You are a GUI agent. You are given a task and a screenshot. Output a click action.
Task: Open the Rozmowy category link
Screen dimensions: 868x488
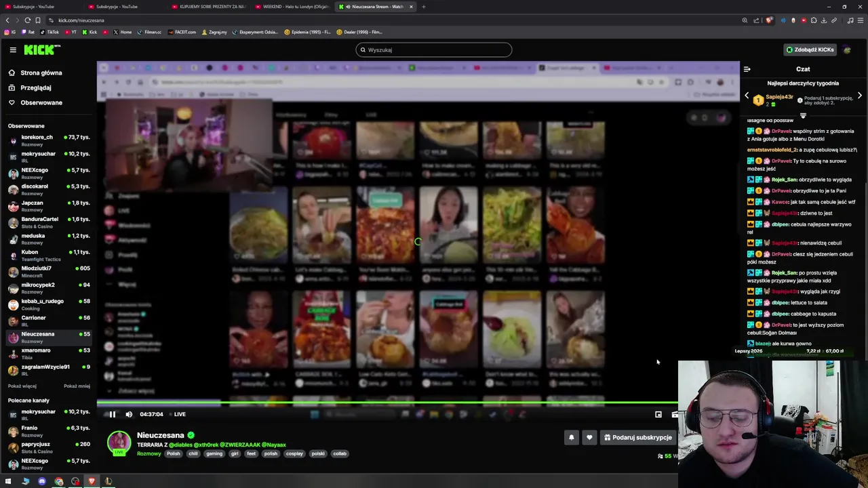coord(149,453)
